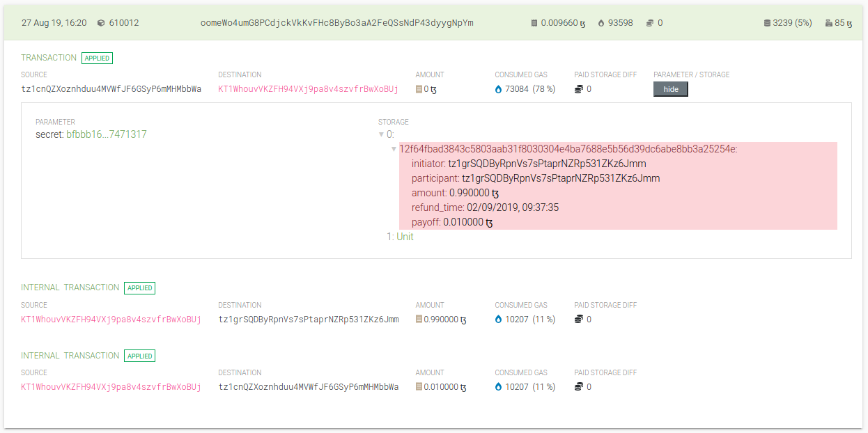Click the volume icon beside 85 tez

pos(828,23)
